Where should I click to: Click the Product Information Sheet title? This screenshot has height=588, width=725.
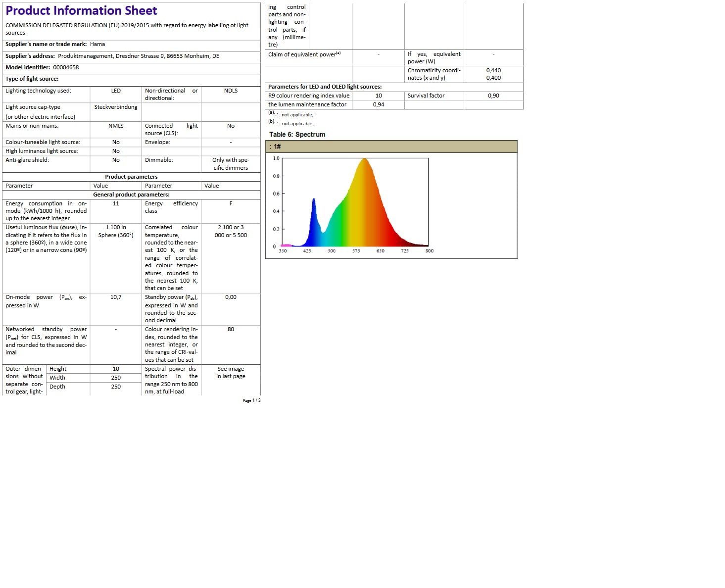click(x=81, y=11)
